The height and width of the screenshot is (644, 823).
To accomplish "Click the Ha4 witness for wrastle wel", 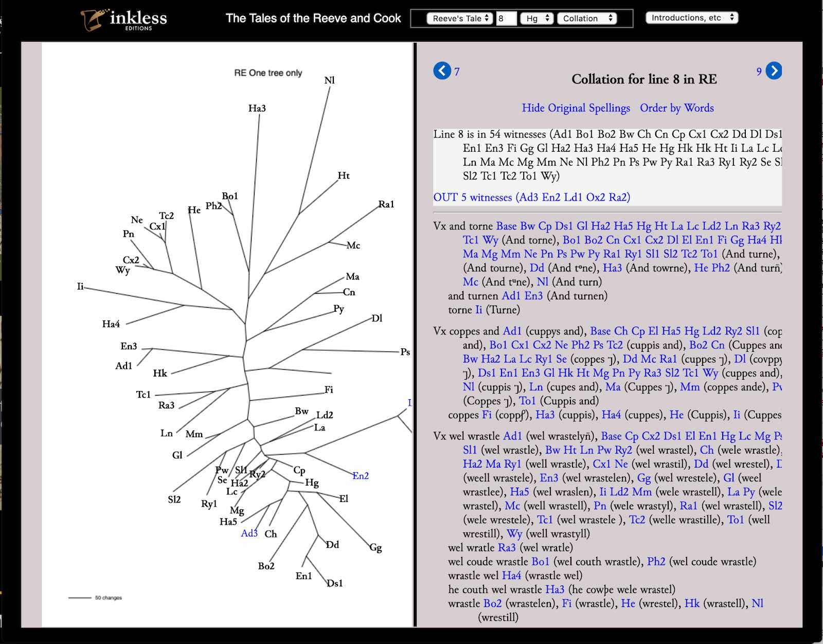I will point(511,576).
